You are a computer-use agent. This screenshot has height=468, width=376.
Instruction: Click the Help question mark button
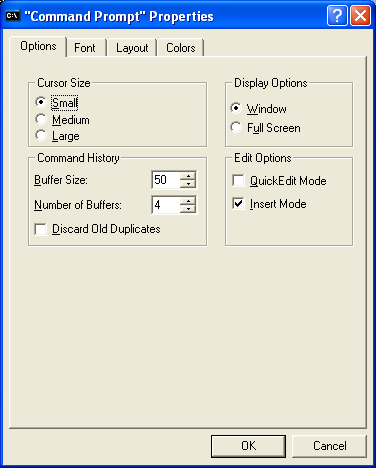click(337, 15)
